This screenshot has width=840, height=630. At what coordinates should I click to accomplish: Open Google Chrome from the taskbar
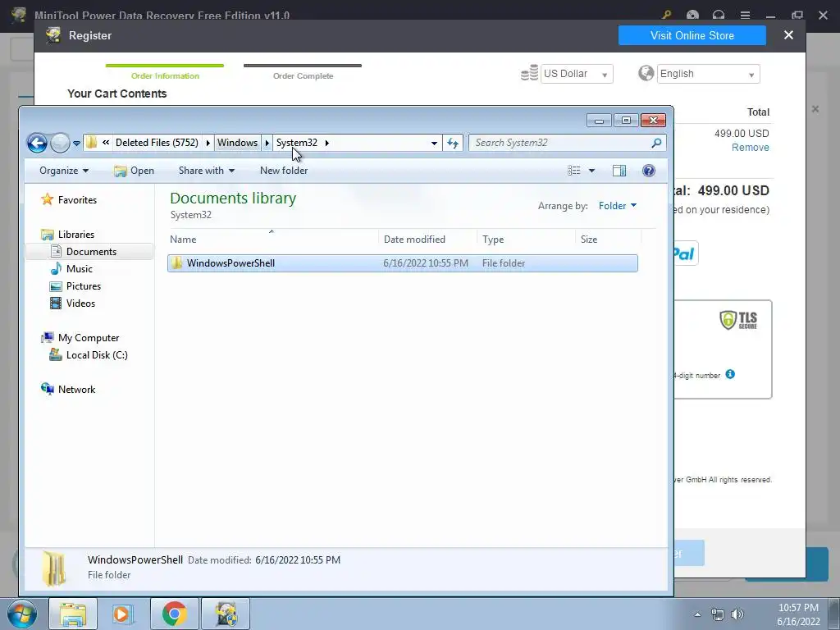coord(174,614)
